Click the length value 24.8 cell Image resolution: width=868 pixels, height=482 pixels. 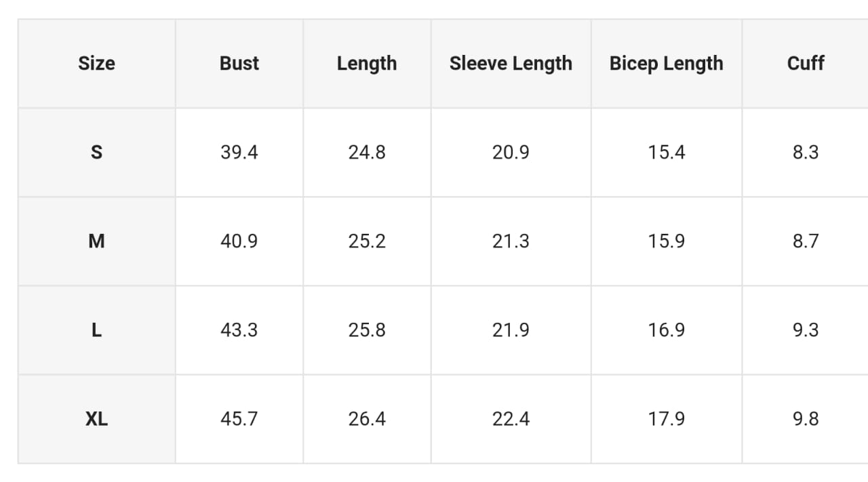pos(367,153)
